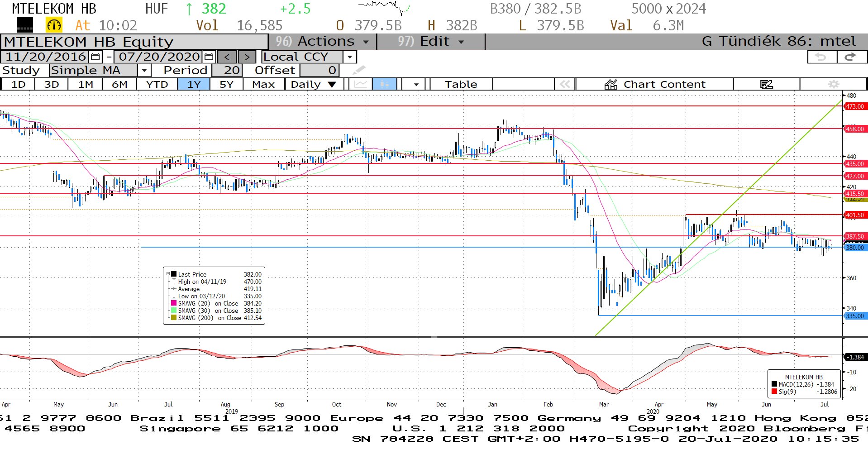
Task: Click the Period value field
Action: (x=227, y=70)
